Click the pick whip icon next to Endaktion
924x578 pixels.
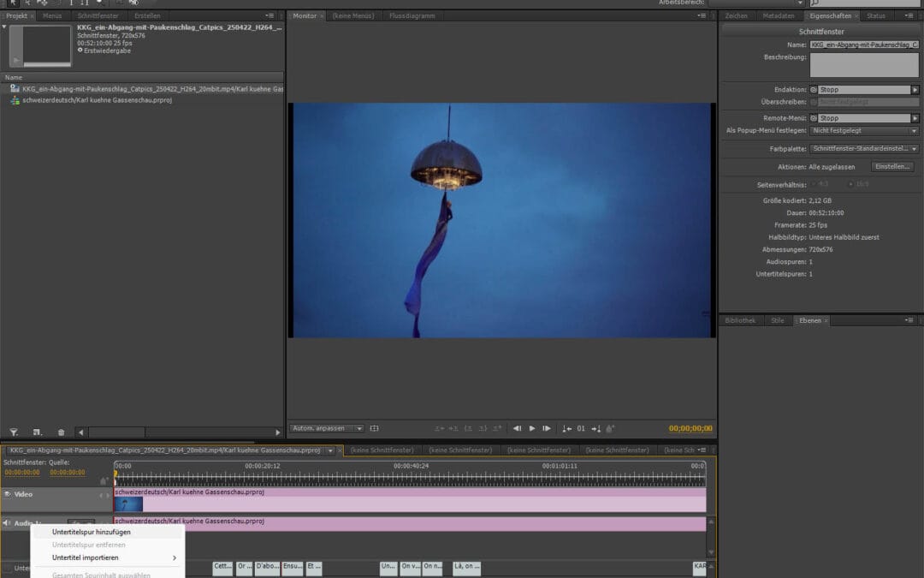(x=814, y=89)
